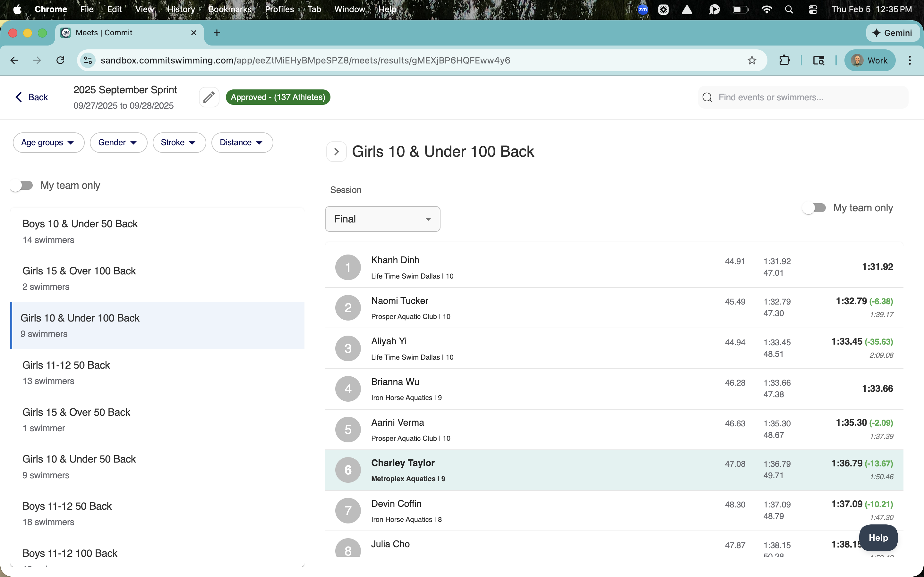This screenshot has width=924, height=577.
Task: Open Distance filter dropdown
Action: point(242,143)
